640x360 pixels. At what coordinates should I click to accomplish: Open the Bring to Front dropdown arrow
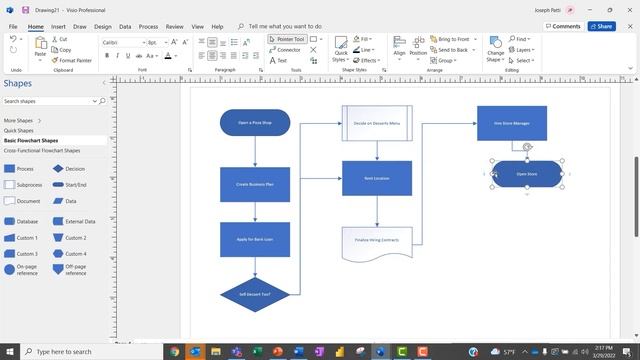(476, 39)
